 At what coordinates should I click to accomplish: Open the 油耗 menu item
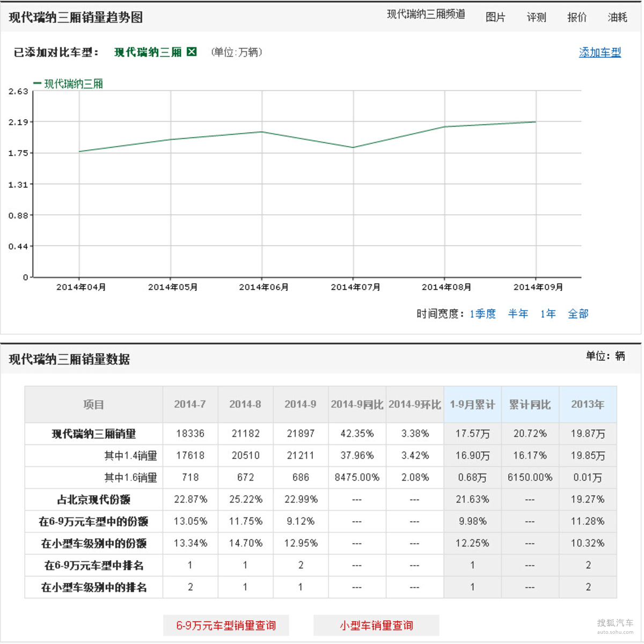[617, 17]
